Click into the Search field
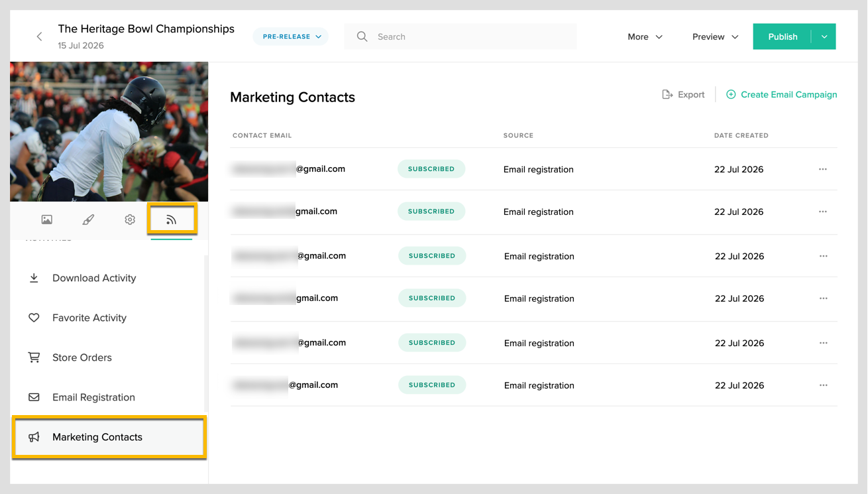Image resolution: width=868 pixels, height=494 pixels. click(461, 36)
